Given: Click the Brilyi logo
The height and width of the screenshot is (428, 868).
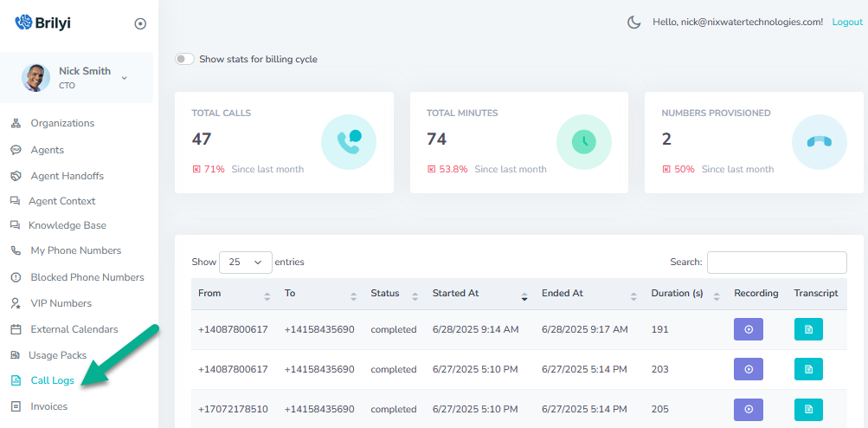Looking at the screenshot, I should click(43, 23).
